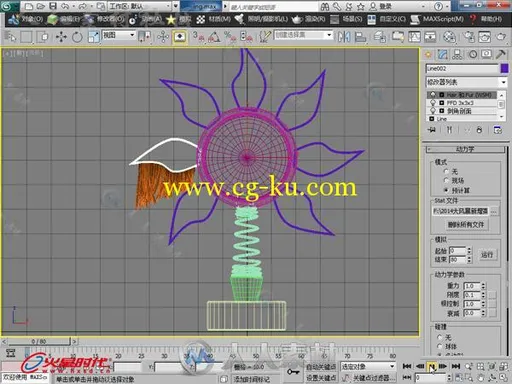
Task: Toggle the 自动关键点 Auto Key button
Action: (321, 367)
